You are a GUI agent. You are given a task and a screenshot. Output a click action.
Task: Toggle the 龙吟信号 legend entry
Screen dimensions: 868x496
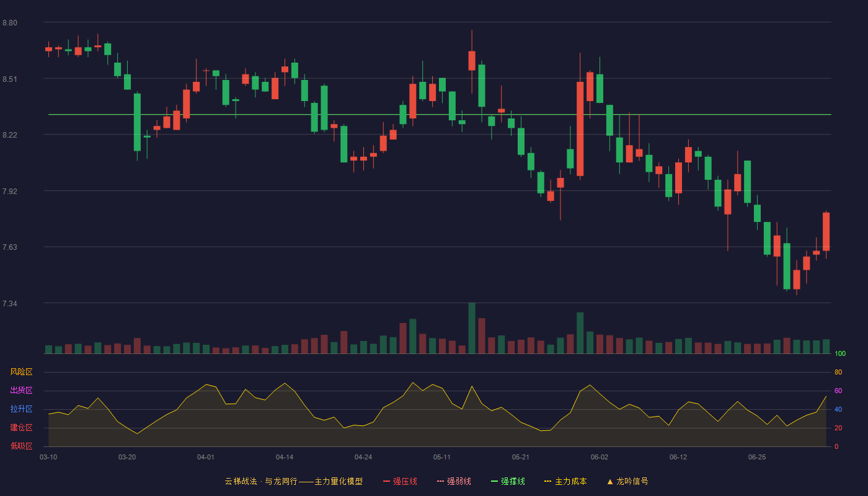(x=627, y=481)
